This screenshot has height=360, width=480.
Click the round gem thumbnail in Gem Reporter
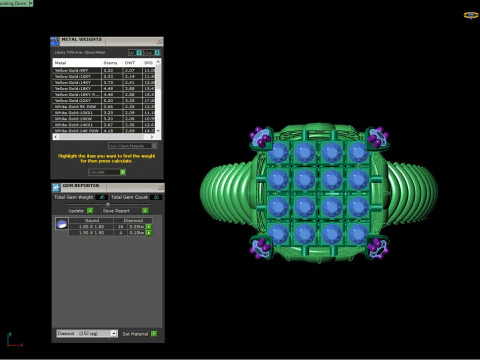(x=62, y=224)
